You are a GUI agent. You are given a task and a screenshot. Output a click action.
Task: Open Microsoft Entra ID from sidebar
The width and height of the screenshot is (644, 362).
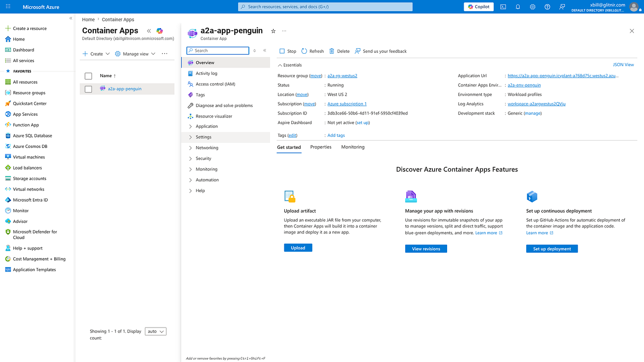[x=27, y=200]
